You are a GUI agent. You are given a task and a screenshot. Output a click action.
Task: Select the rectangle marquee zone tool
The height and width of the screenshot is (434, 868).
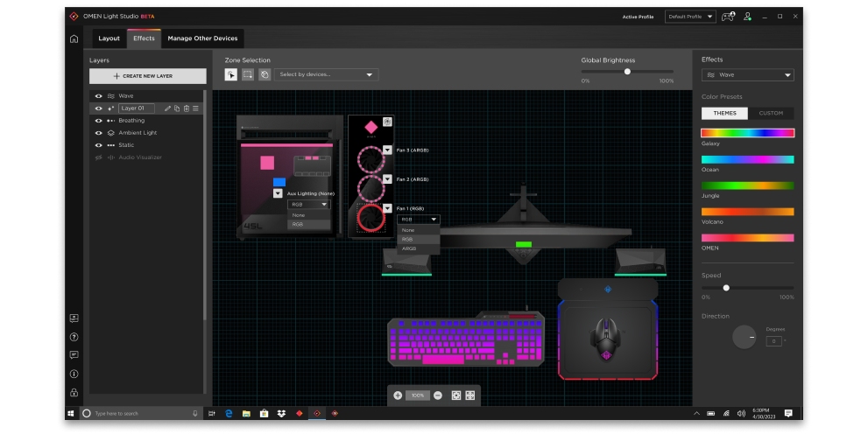[x=248, y=74]
